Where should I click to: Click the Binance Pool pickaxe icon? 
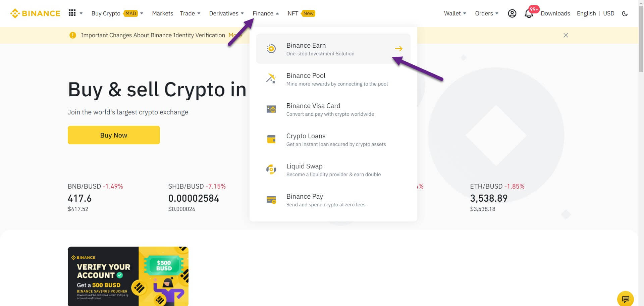271,79
